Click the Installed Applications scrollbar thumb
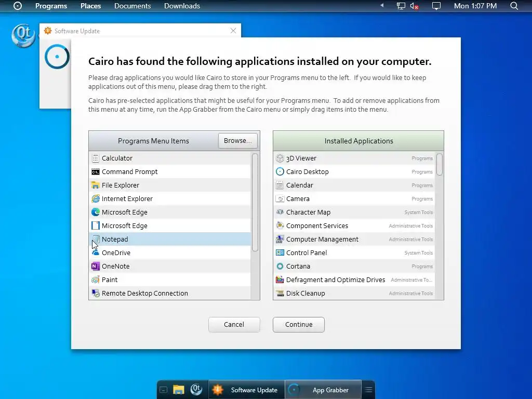 (439, 165)
